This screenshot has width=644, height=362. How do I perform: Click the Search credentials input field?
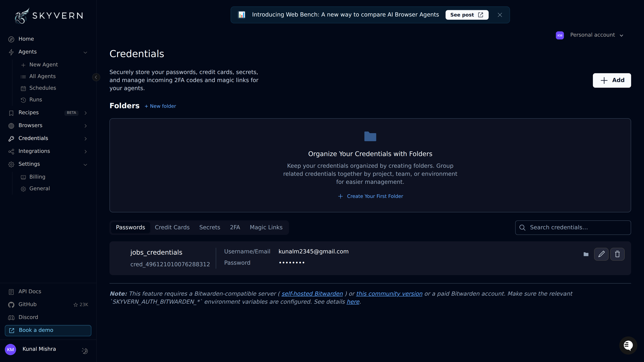(x=573, y=228)
